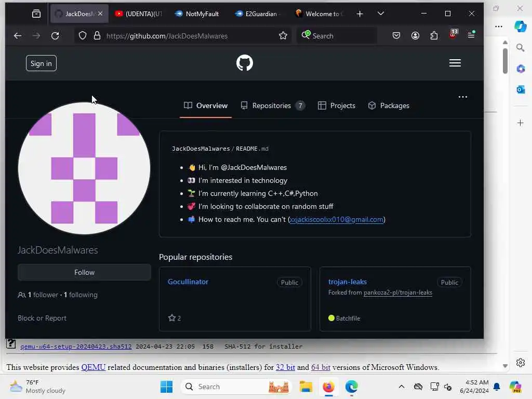Image resolution: width=532 pixels, height=399 pixels.
Task: Click the 64 bit link in Edge page
Action: coord(321,367)
